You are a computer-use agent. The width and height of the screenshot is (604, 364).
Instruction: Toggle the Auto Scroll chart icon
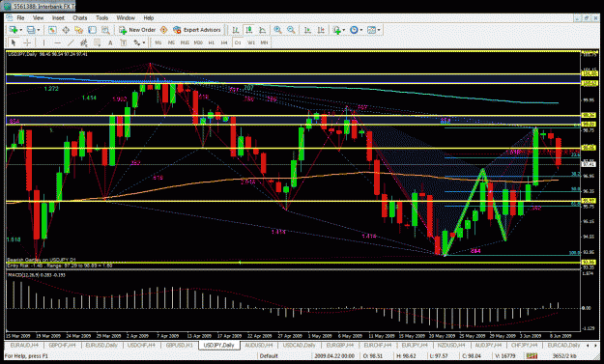(x=307, y=30)
